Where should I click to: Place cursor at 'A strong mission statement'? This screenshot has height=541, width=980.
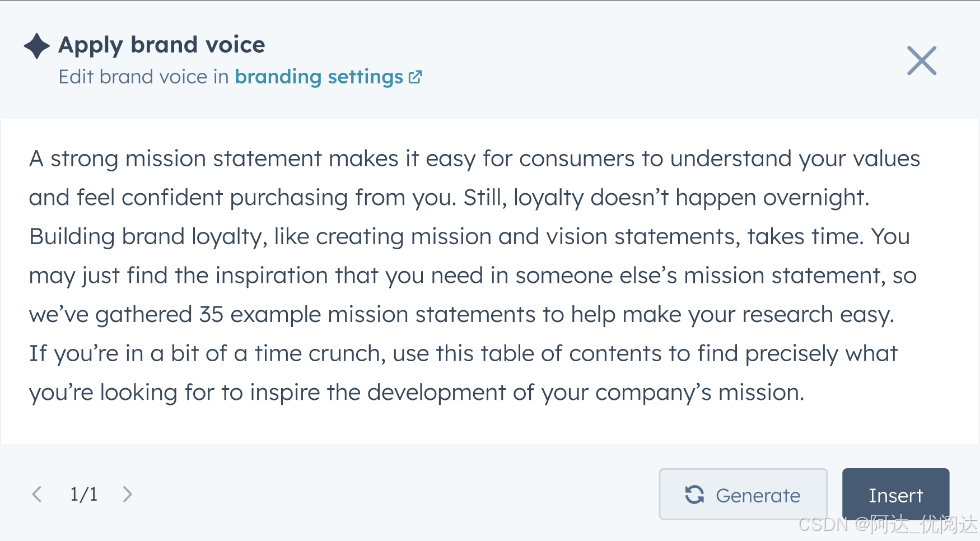pyautogui.click(x=176, y=159)
